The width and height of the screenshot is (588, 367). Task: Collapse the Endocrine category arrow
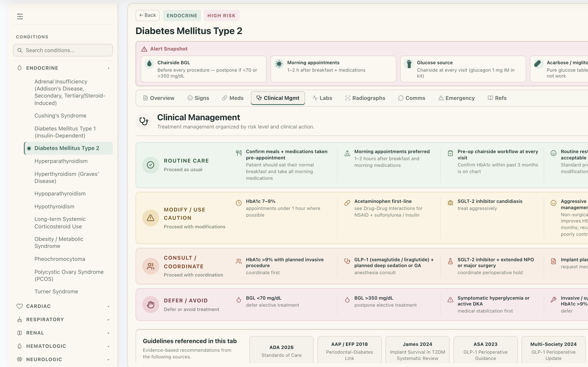point(109,68)
